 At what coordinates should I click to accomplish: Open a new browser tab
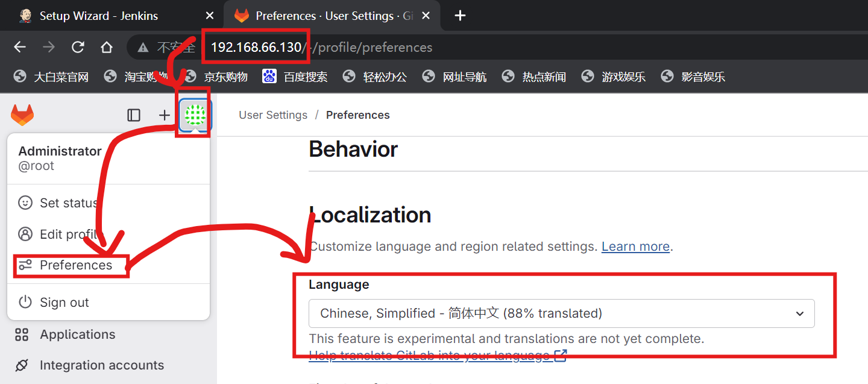[460, 16]
